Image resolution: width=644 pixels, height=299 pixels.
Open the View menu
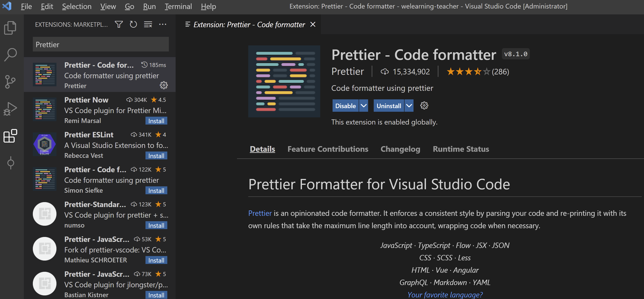click(108, 7)
